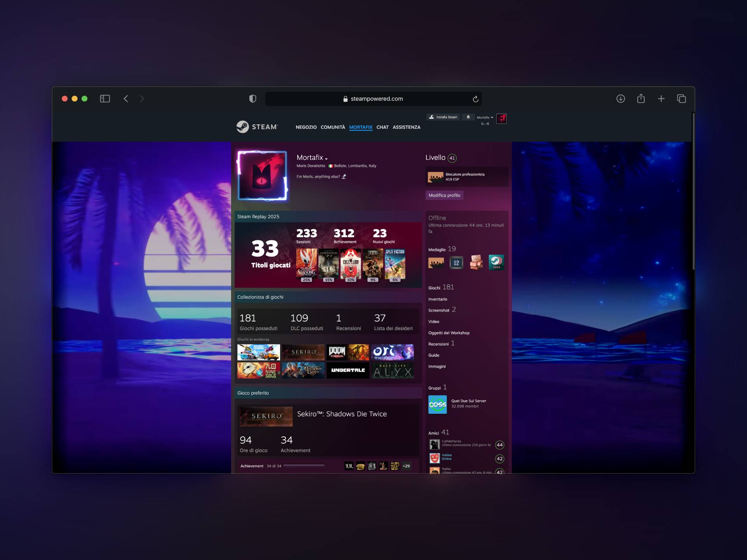
Task: Open the Giochi 181 link
Action: coord(441,287)
